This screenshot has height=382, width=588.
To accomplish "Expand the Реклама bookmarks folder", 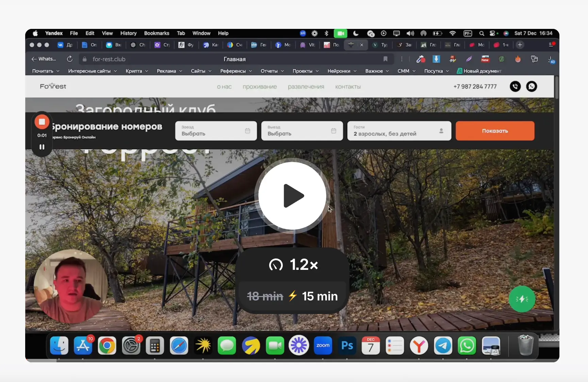I will (x=169, y=71).
